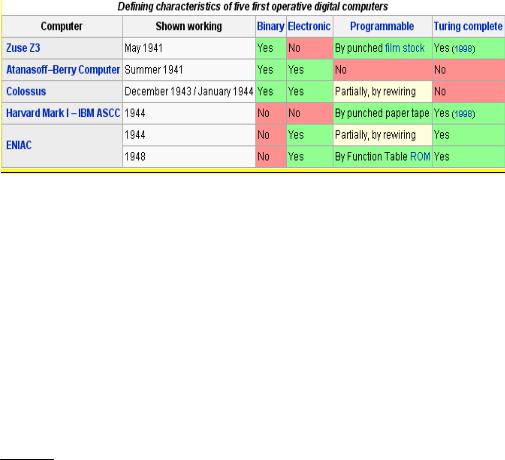Click Zuse Z3 Electronic No cell

[310, 48]
